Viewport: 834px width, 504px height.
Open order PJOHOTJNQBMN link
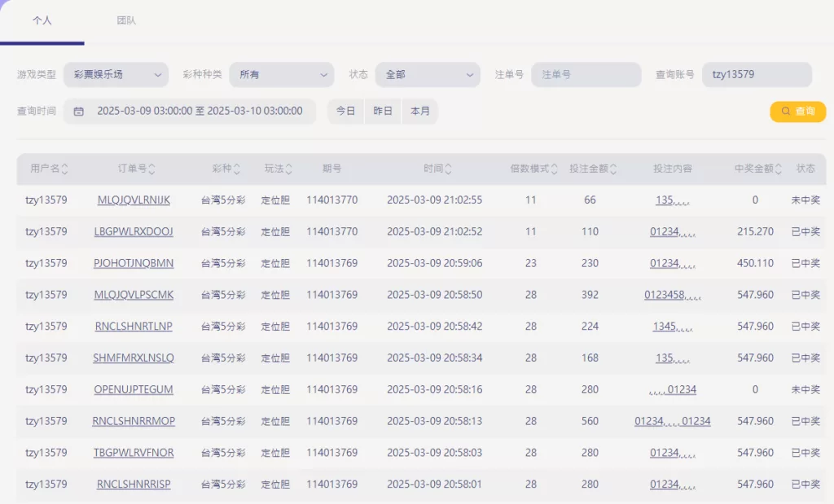(x=134, y=263)
